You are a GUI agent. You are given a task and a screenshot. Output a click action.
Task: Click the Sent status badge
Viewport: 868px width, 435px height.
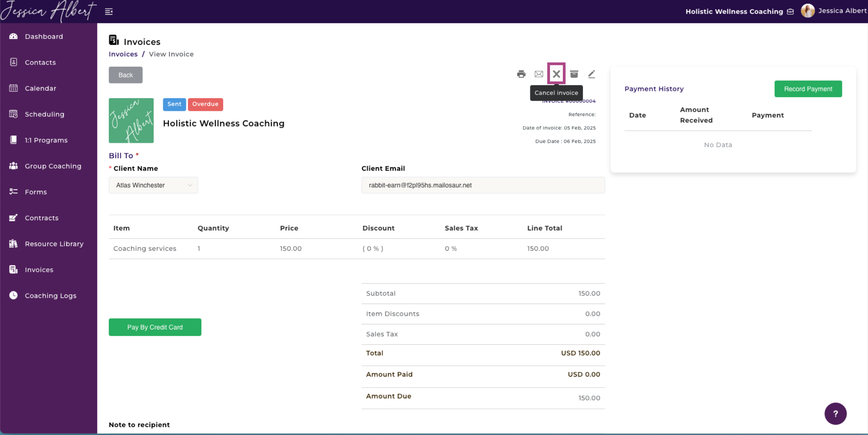pos(174,104)
